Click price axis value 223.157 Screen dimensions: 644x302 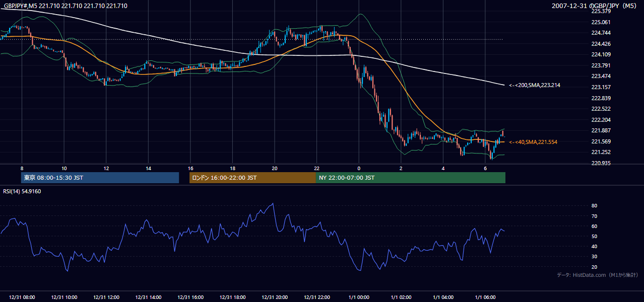pos(601,87)
